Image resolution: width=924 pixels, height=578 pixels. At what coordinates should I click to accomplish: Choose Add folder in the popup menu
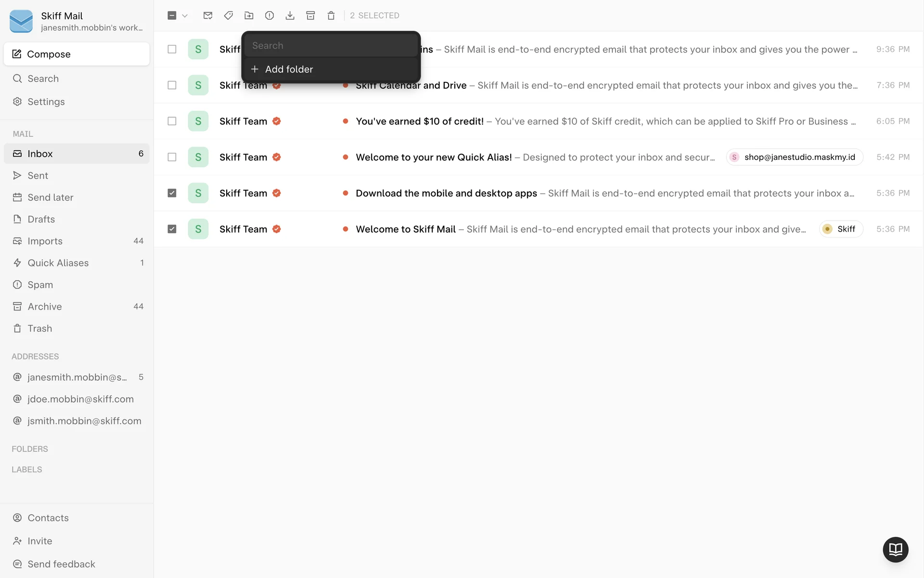coord(289,69)
